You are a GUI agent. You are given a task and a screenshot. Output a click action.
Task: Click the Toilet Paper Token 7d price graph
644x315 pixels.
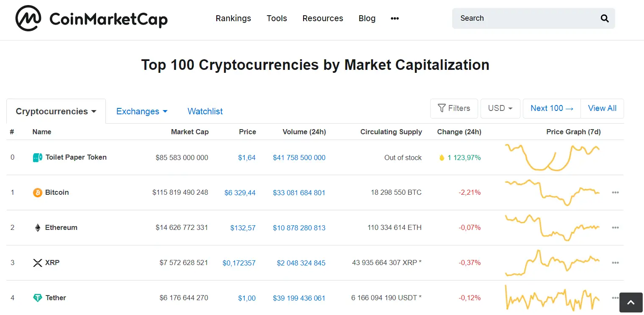click(552, 157)
